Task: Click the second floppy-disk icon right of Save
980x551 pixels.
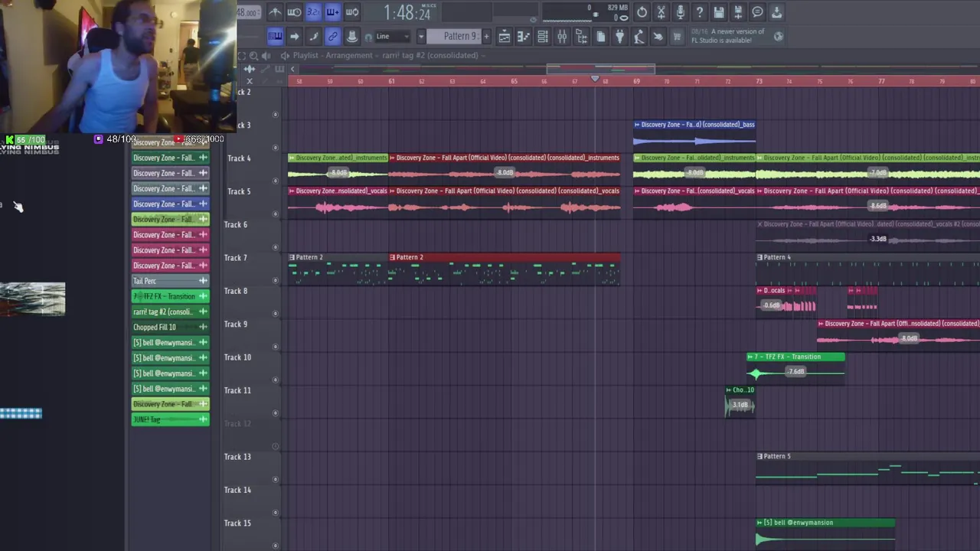Action: coord(738,12)
